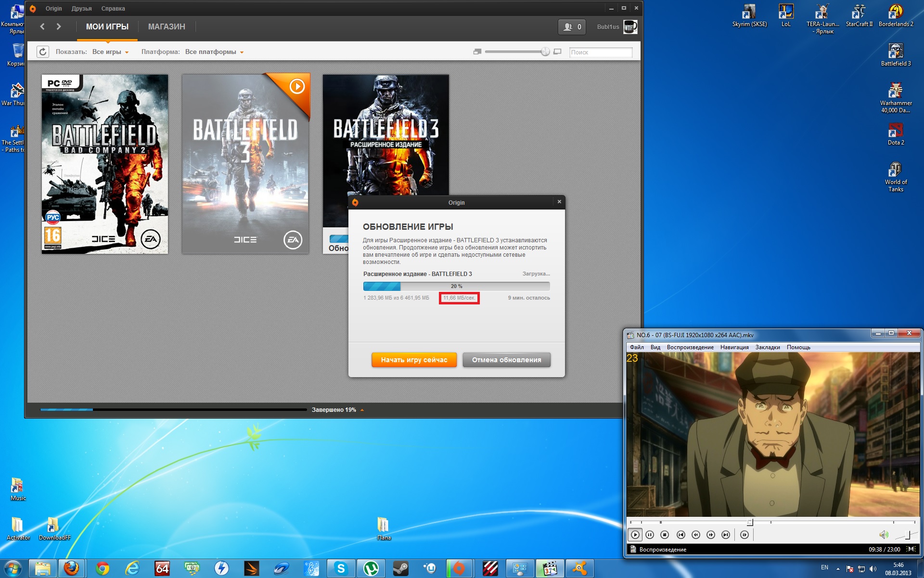Viewport: 924px width, 578px height.
Task: Open the StarCraft II desktop icon
Action: (x=859, y=16)
